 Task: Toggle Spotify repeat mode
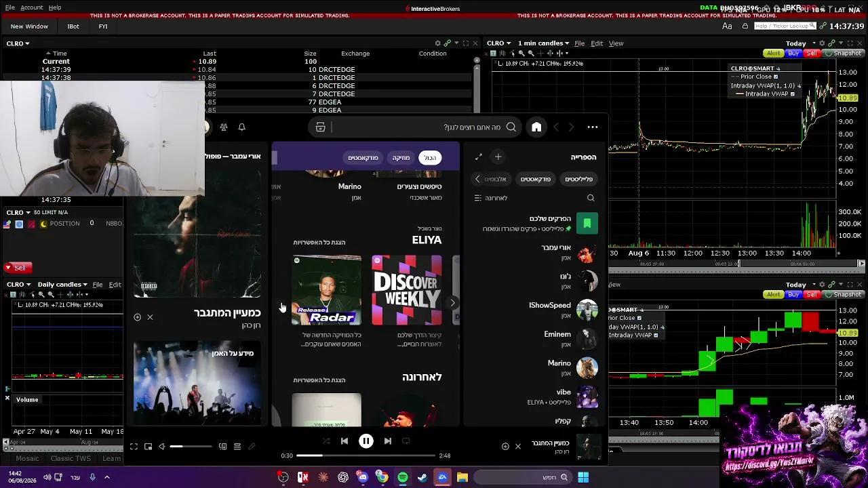406,441
